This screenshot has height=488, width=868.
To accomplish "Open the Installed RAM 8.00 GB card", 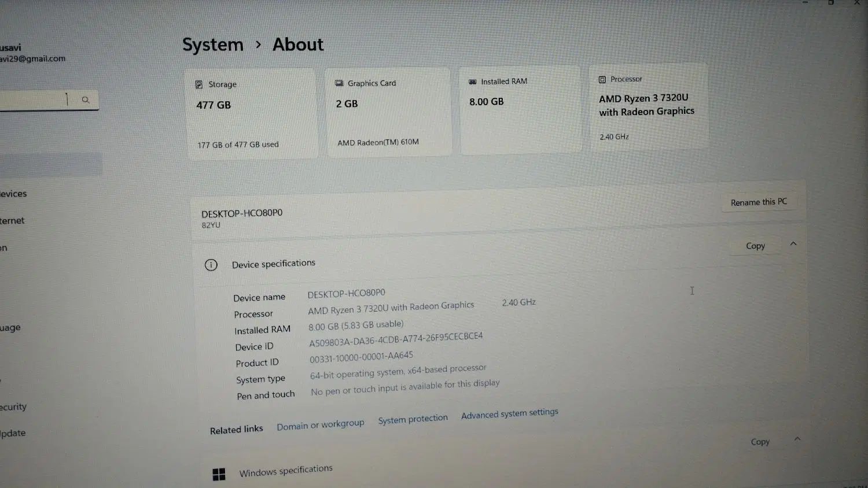I will pos(520,109).
